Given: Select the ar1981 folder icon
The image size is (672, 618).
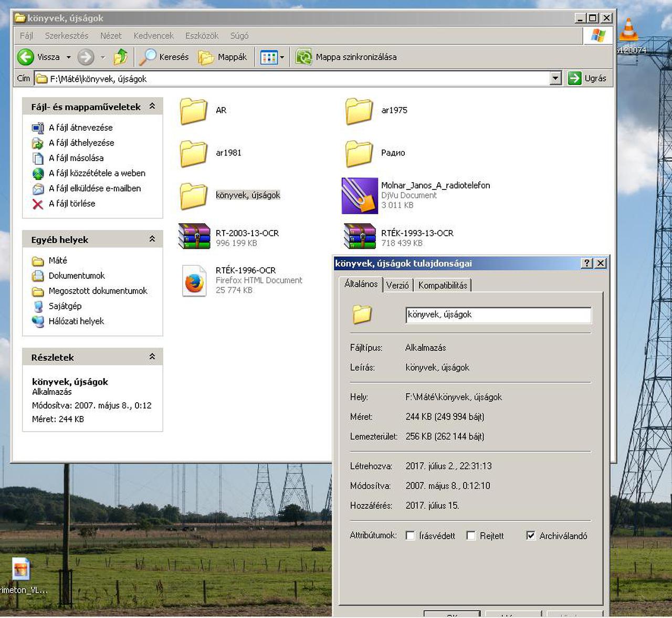Looking at the screenshot, I should pyautogui.click(x=194, y=153).
